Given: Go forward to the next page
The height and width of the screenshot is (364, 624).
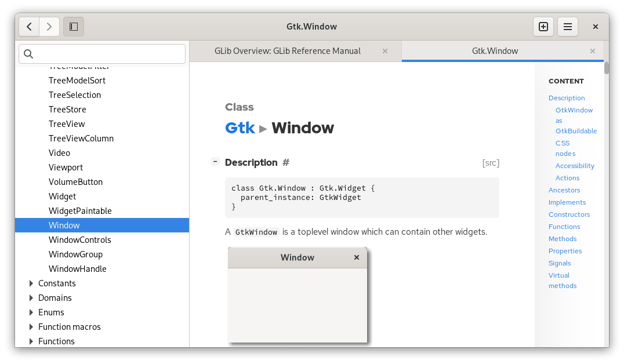Looking at the screenshot, I should click(49, 27).
